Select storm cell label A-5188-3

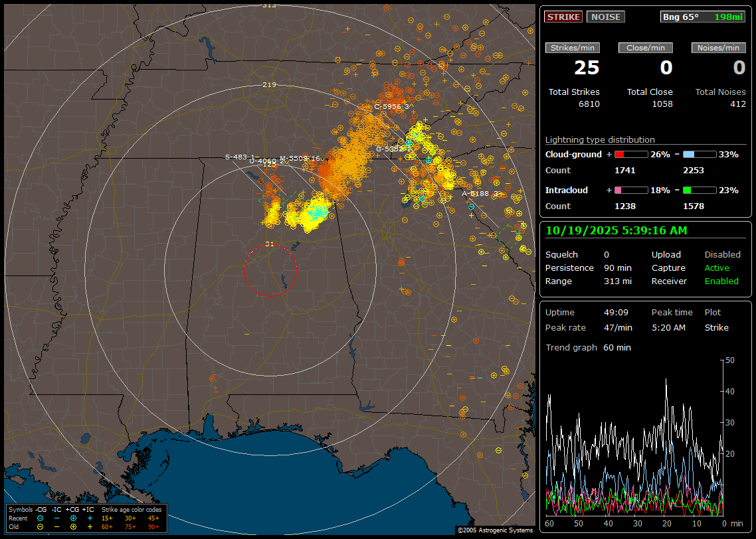pos(482,193)
